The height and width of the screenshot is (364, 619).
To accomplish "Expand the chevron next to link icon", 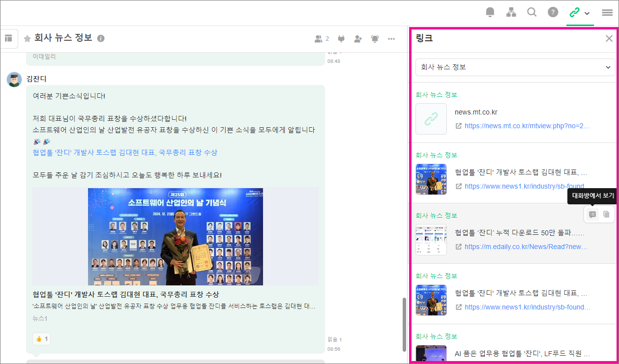I will 587,13.
